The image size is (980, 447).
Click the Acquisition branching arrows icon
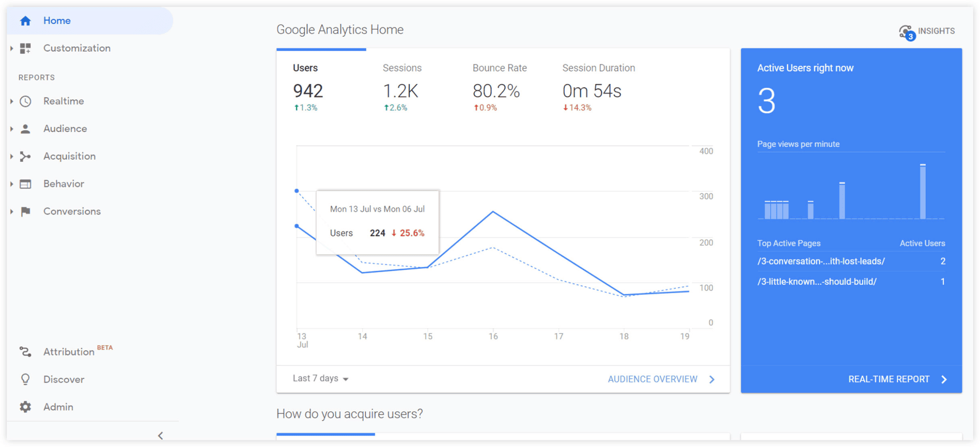pos(25,156)
